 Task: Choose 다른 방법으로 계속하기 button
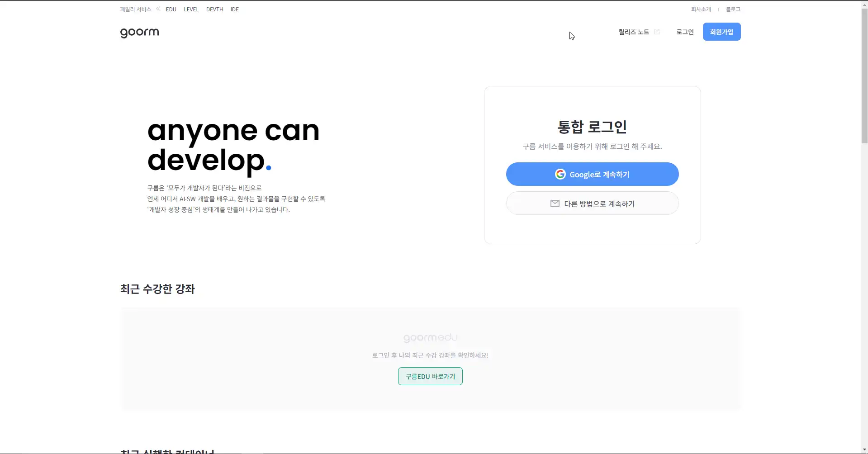click(592, 203)
